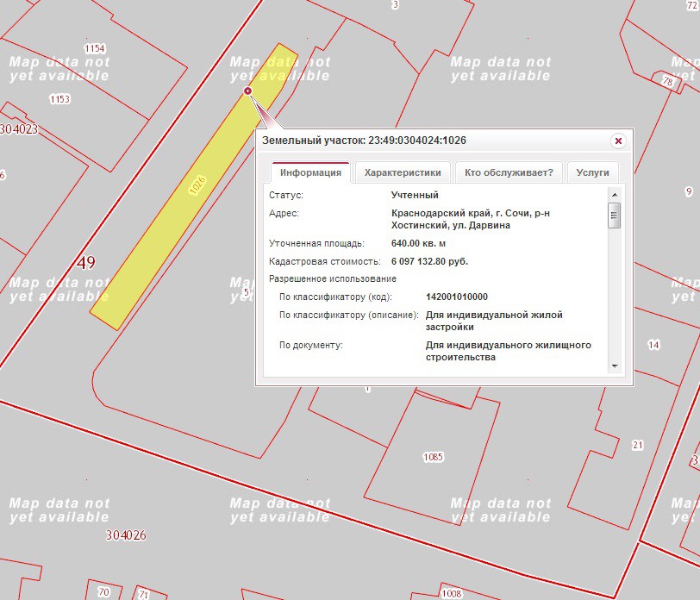Click the popup scrollbar thumb
Screen dimensions: 700x600
[615, 216]
